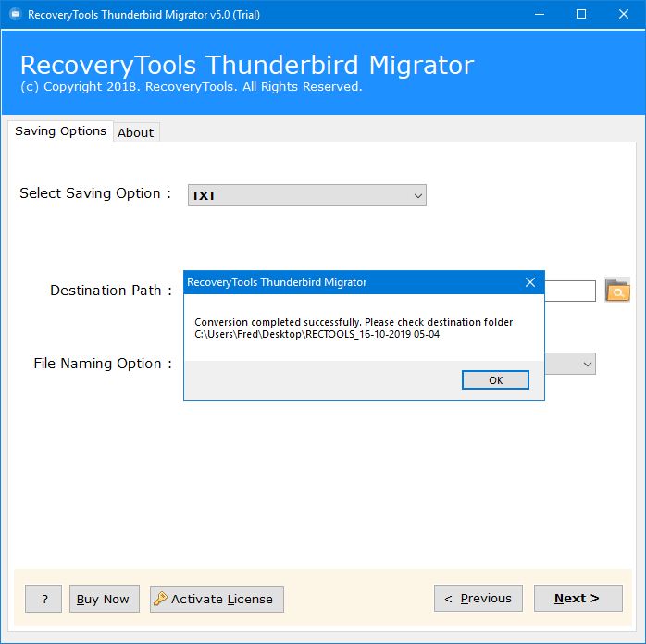Click the Activate License button
This screenshot has height=644, width=646.
tap(217, 599)
